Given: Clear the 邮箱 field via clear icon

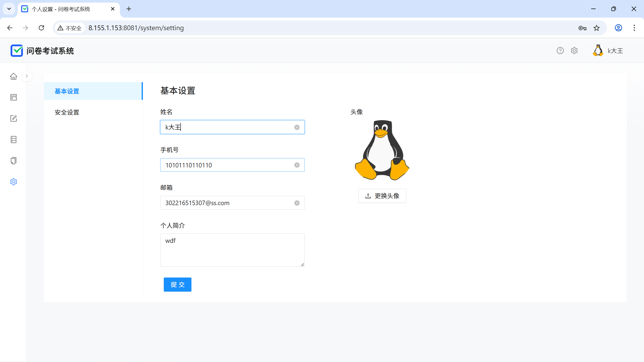Looking at the screenshot, I should (x=297, y=203).
